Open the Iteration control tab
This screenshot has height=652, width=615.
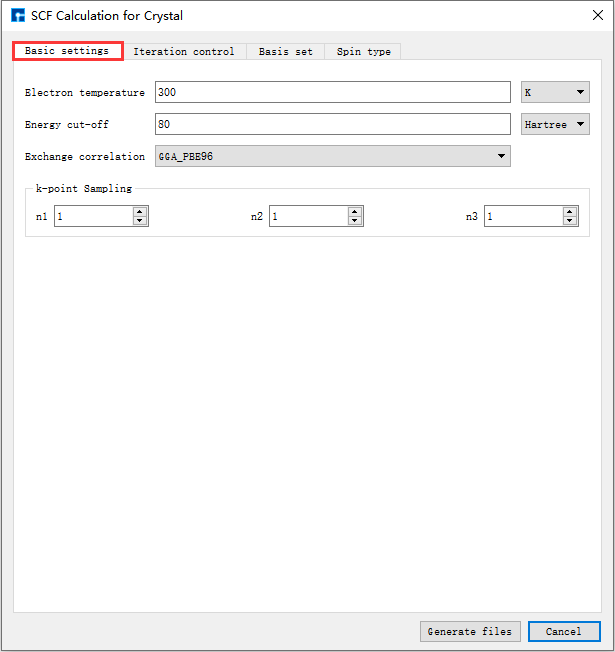coord(184,52)
